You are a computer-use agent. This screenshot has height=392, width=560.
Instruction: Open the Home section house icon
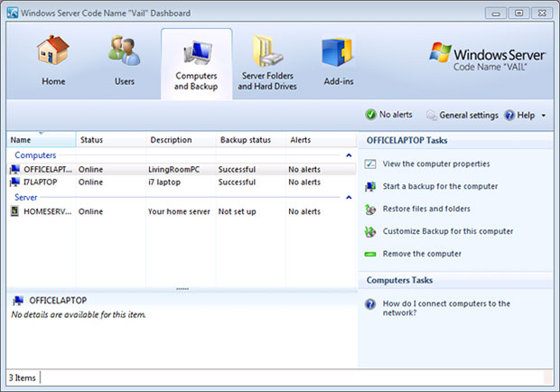(x=53, y=51)
